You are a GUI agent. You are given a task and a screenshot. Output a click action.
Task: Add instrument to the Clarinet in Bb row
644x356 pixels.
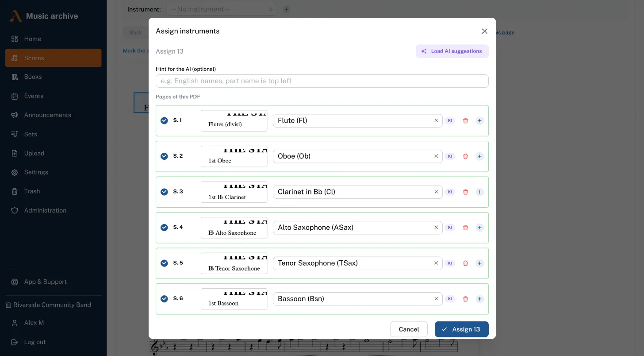point(479,192)
